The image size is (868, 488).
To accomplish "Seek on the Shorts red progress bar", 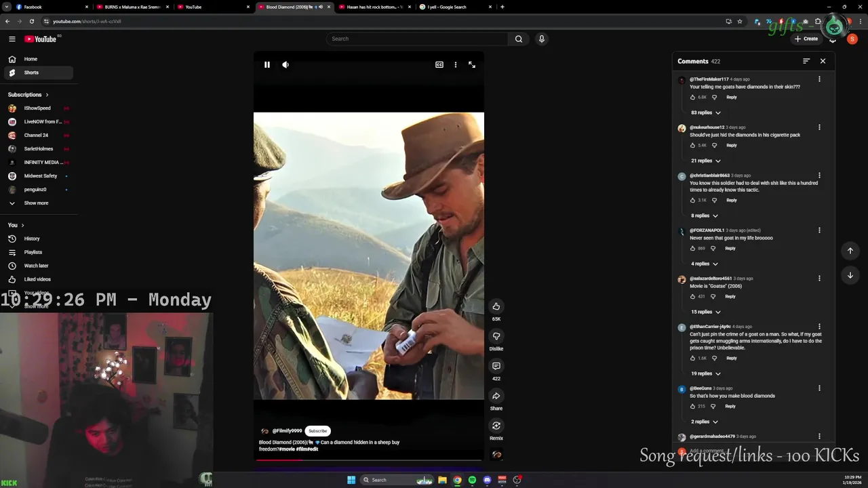I will point(369,460).
